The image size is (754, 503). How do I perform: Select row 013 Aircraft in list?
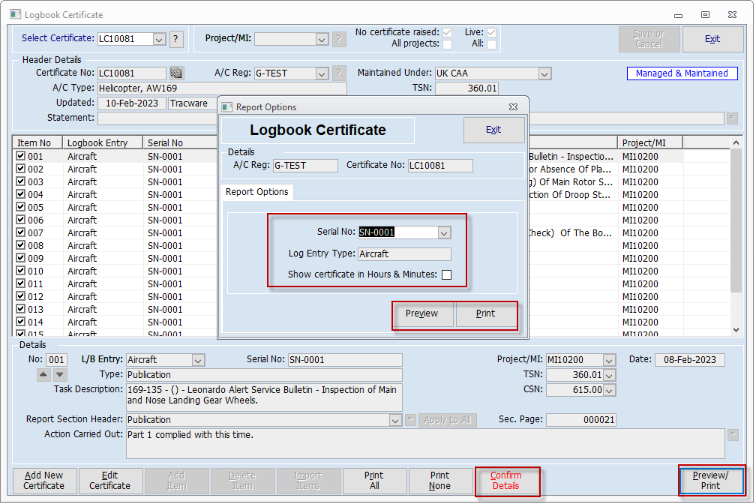coord(115,309)
